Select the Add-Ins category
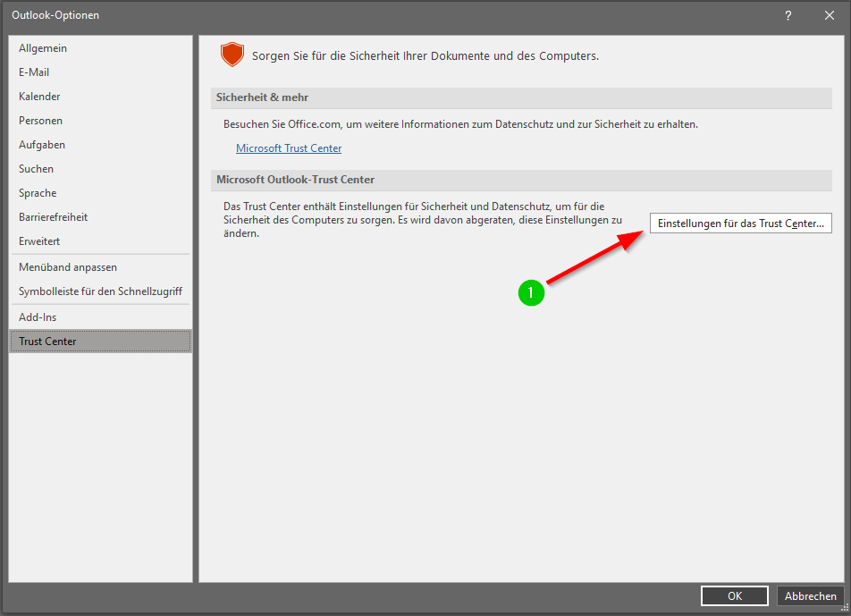 (x=38, y=317)
